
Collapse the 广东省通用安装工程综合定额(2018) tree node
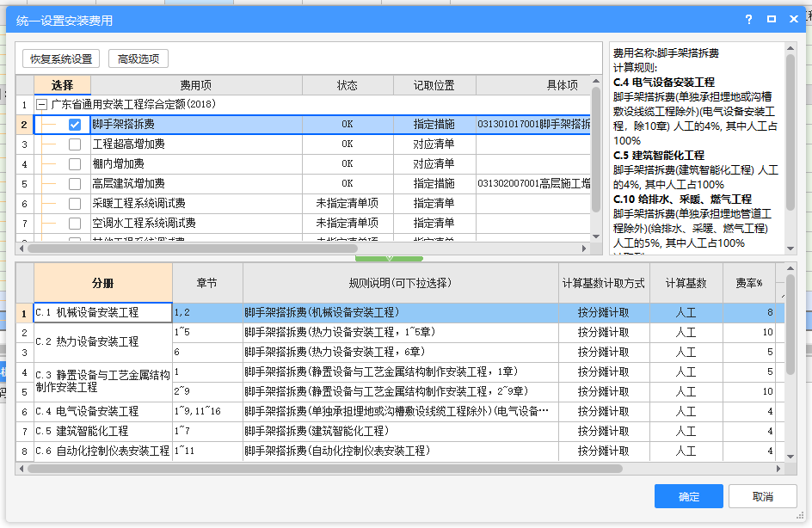(42, 105)
